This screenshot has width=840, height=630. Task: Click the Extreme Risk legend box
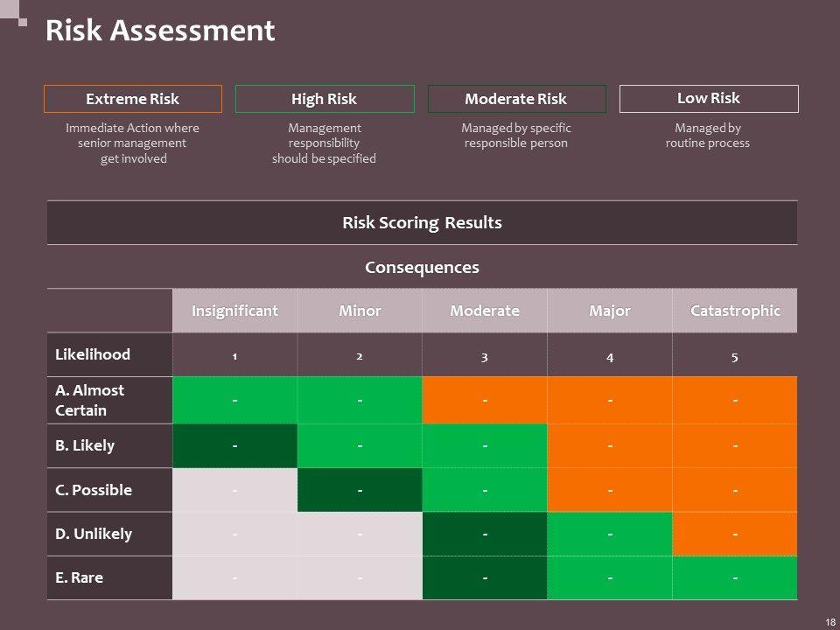pyautogui.click(x=133, y=99)
